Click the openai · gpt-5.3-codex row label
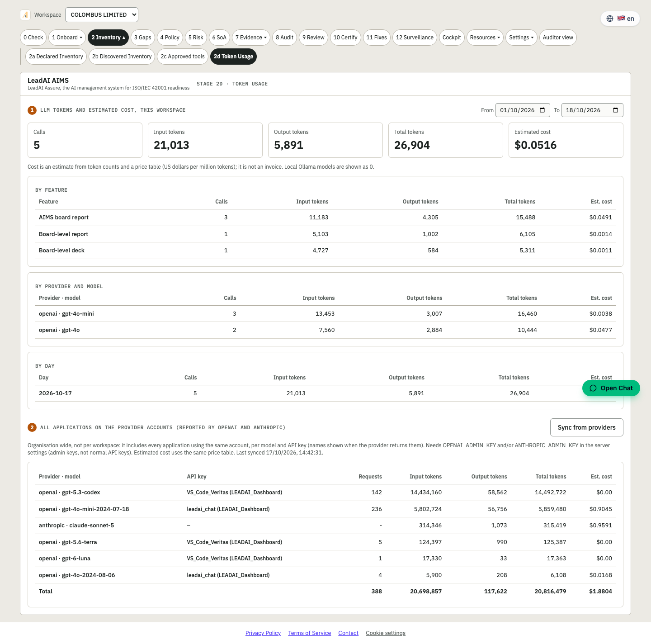651x644 pixels. (70, 492)
